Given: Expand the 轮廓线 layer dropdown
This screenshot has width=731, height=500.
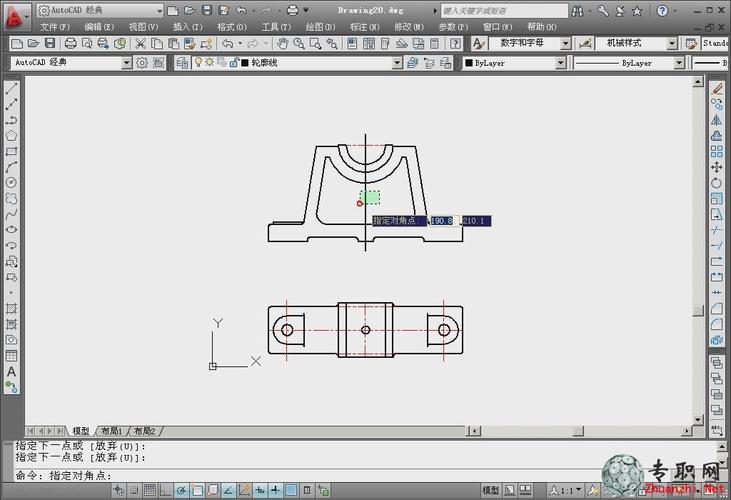Looking at the screenshot, I should 397,62.
